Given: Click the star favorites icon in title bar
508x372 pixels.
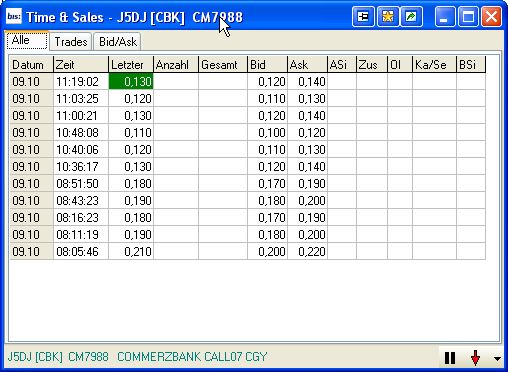Looking at the screenshot, I should coord(388,16).
